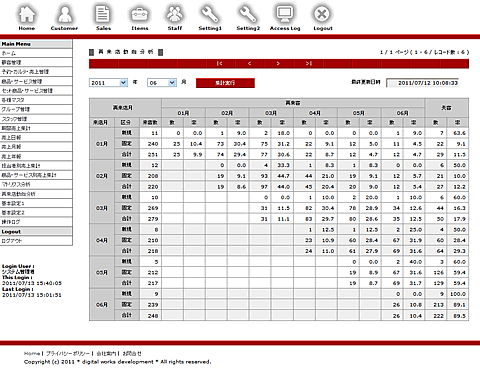Select セット商品・サービス管理 in the sidebar

pyautogui.click(x=36, y=91)
